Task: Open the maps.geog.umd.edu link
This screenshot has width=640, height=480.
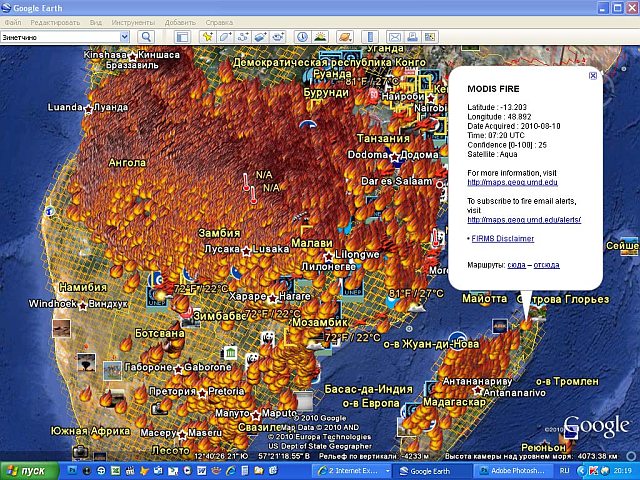Action: click(x=512, y=182)
